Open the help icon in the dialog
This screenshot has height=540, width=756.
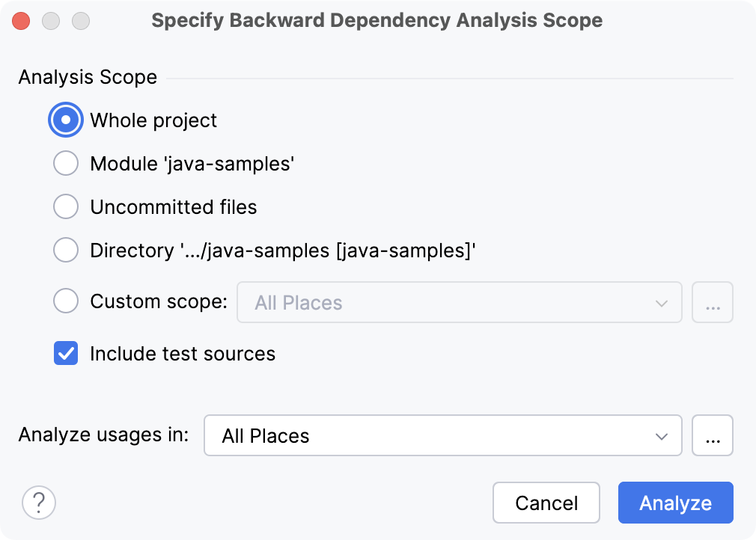tap(39, 503)
